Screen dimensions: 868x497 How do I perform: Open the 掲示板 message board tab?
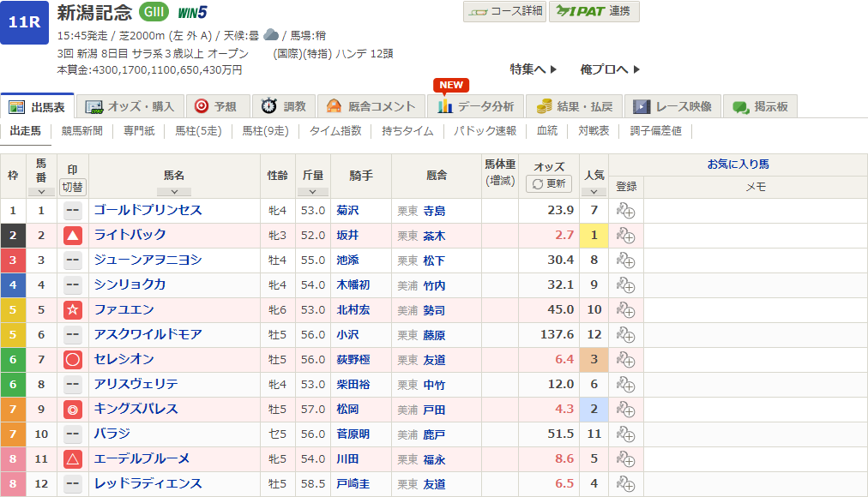coord(761,106)
